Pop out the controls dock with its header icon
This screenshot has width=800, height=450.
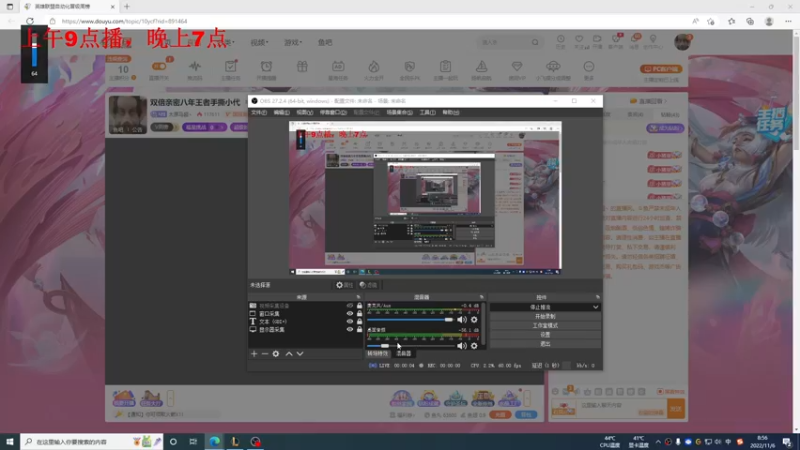point(597,297)
